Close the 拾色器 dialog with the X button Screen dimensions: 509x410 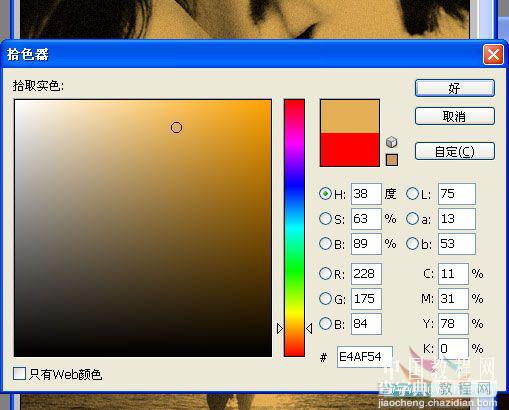coord(493,55)
